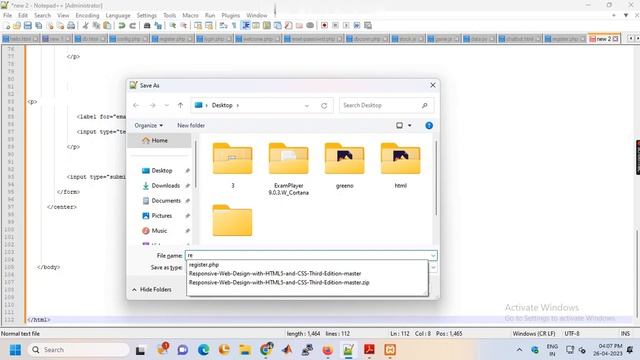The image size is (640, 360).
Task: Click the up arrow in Save As navigation
Action: (x=180, y=105)
